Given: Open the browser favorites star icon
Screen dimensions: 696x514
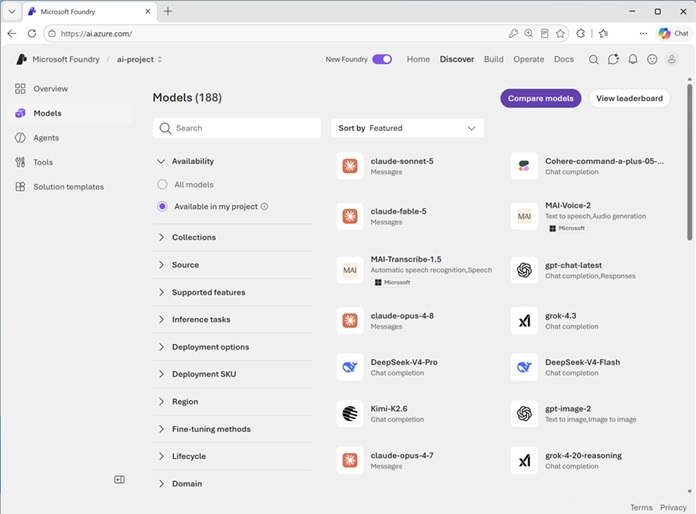Looking at the screenshot, I should (560, 33).
